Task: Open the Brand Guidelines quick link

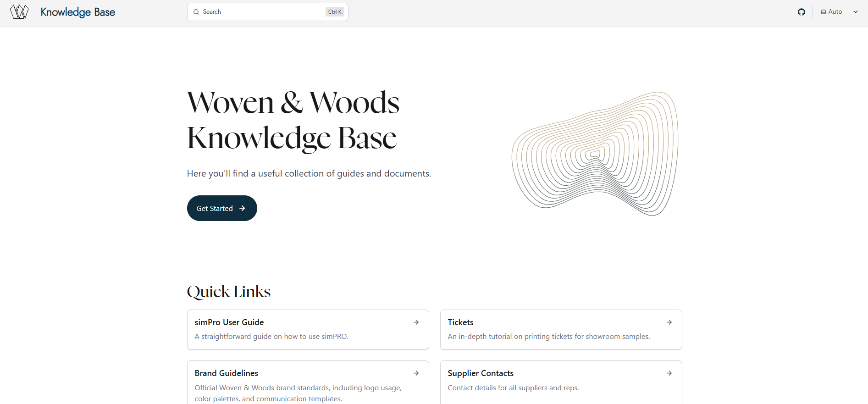Action: (308, 382)
